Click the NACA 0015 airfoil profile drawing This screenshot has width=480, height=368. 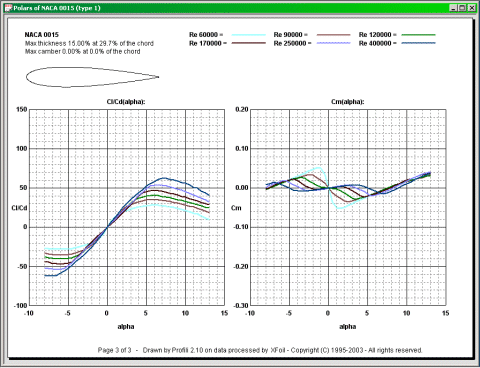92,77
